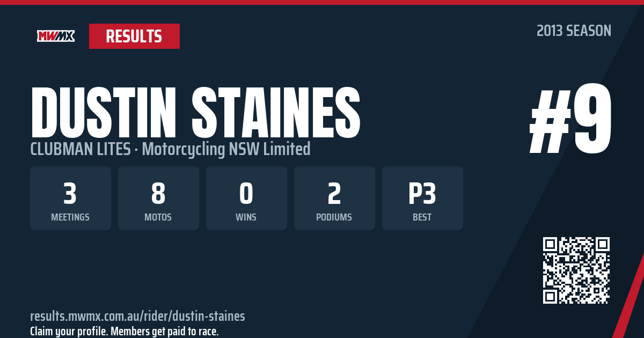Image resolution: width=644 pixels, height=338 pixels.
Task: Click the PODIUMS label text
Action: (334, 217)
